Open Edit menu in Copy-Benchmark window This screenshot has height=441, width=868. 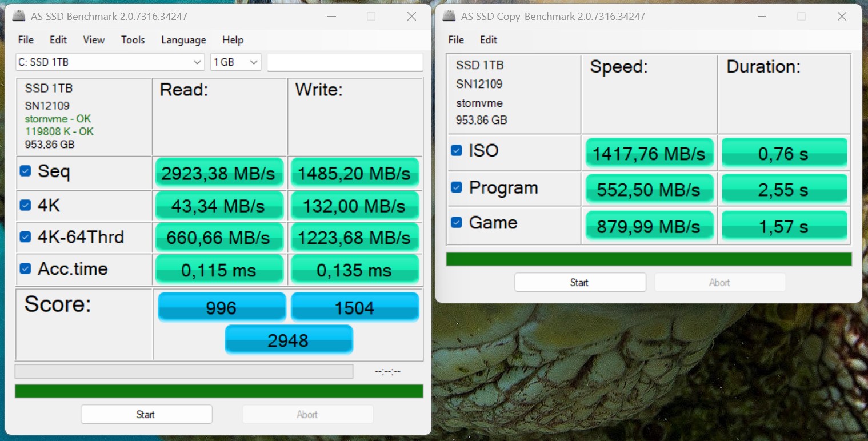(488, 40)
